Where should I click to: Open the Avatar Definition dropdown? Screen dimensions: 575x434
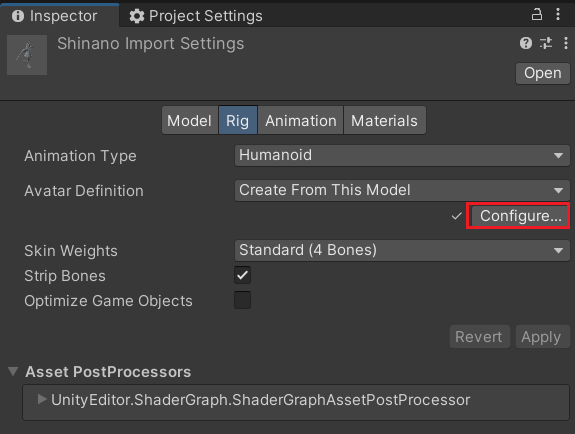(x=402, y=190)
